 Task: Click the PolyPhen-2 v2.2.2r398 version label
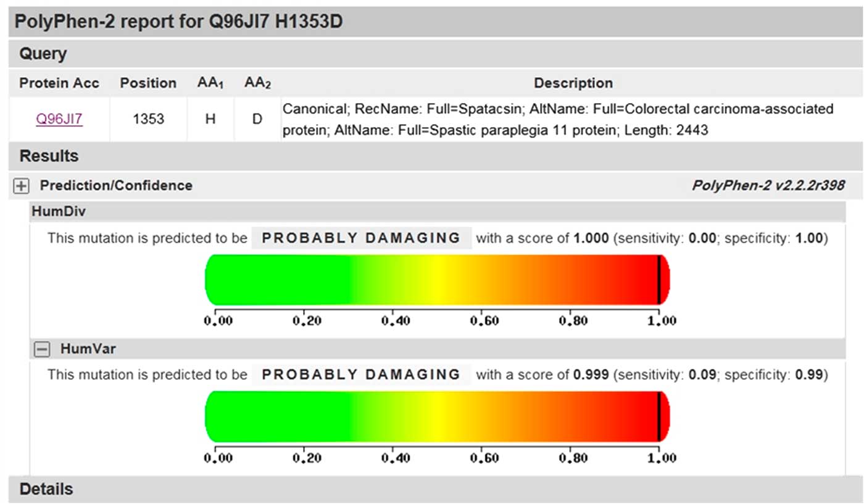point(768,186)
